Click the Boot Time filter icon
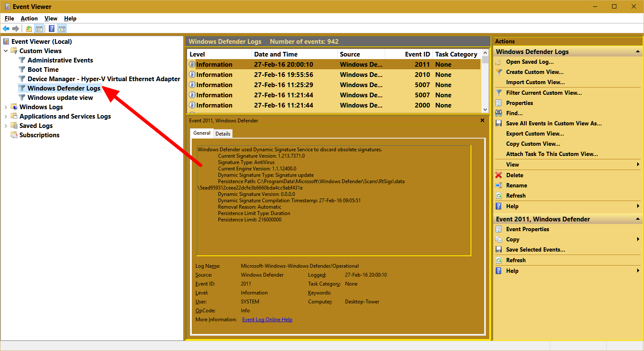This screenshot has width=644, height=351. tap(22, 69)
